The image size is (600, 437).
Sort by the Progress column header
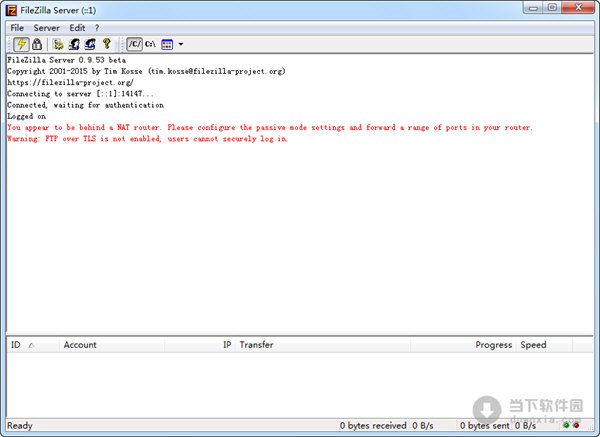463,345
